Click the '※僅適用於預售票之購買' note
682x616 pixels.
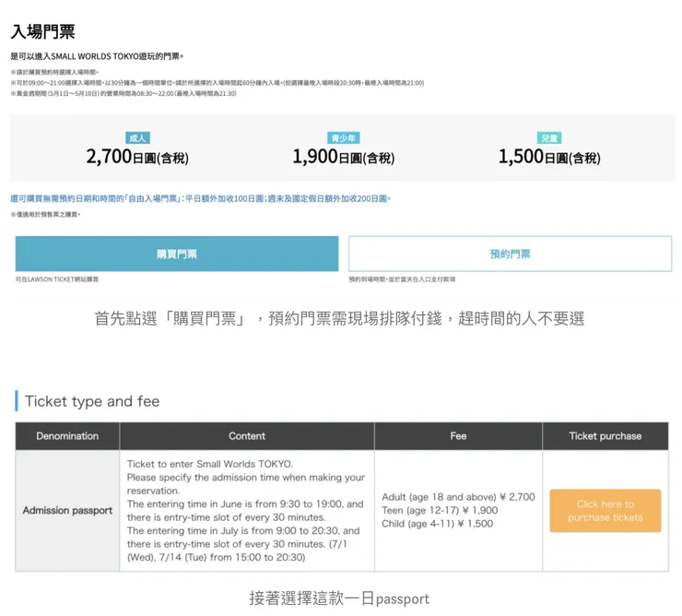(45, 214)
